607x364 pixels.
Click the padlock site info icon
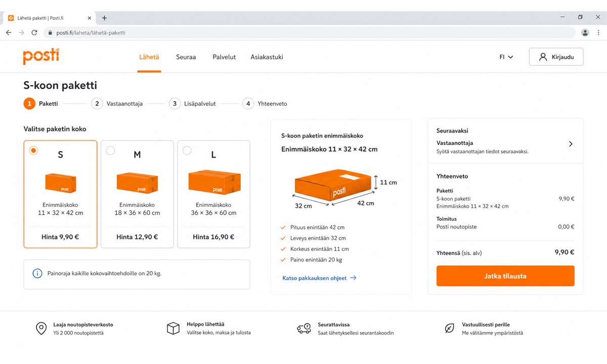point(50,33)
